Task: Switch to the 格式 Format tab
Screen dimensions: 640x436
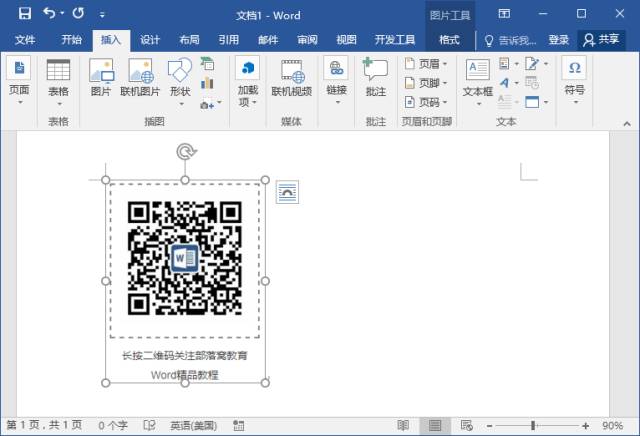Action: pos(450,40)
